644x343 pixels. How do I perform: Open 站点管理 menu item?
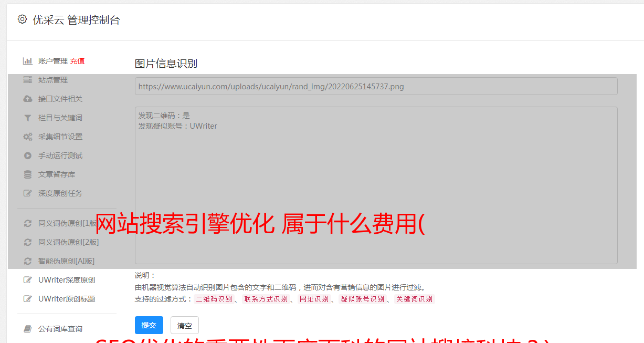(x=53, y=80)
